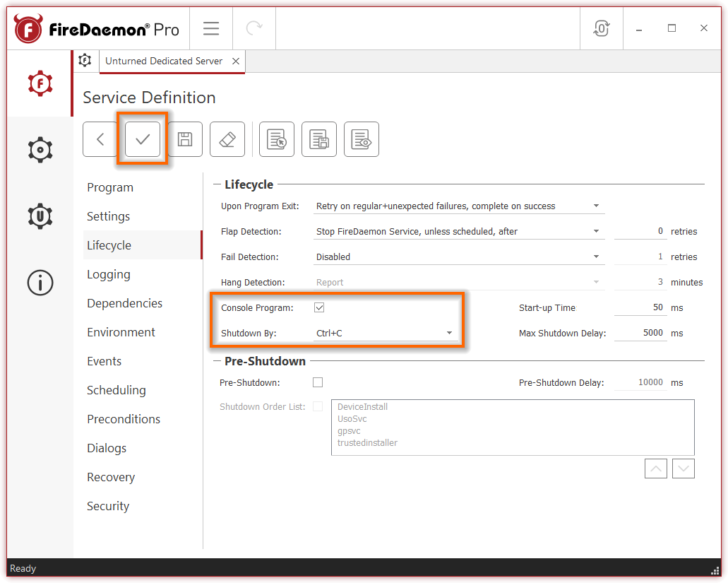This screenshot has width=728, height=583.
Task: Open the U gear sidebar icon
Action: 40,216
